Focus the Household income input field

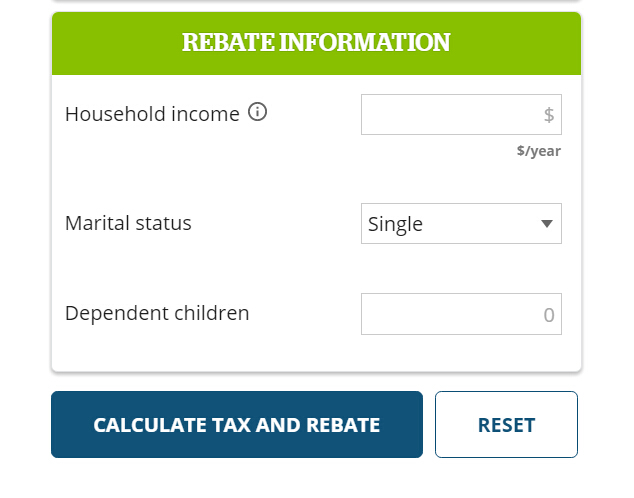(461, 114)
